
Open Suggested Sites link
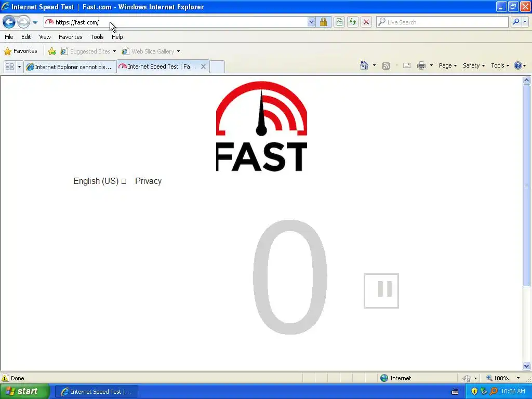(x=88, y=51)
